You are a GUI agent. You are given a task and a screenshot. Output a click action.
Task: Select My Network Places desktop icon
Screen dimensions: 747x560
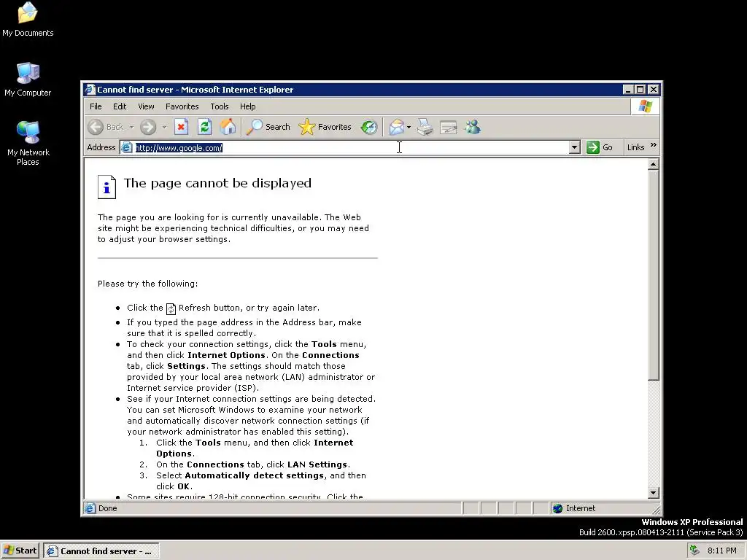click(x=28, y=143)
